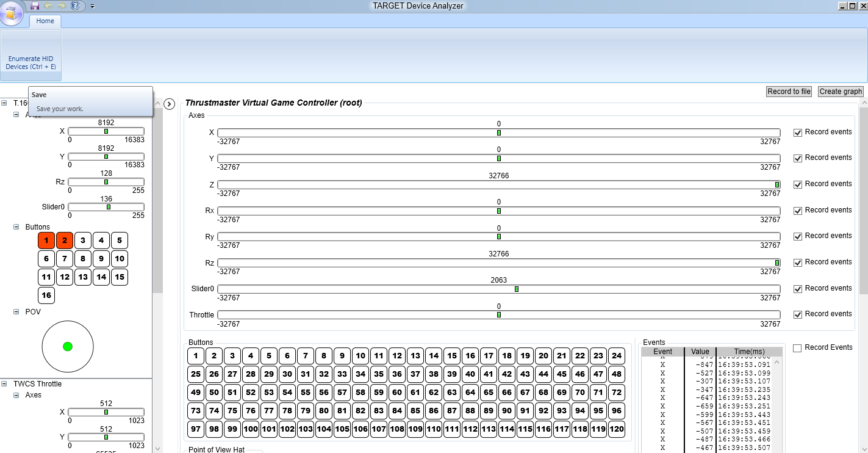The width and height of the screenshot is (868, 453).
Task: Click the main Slider0 axis bar
Action: coord(499,289)
